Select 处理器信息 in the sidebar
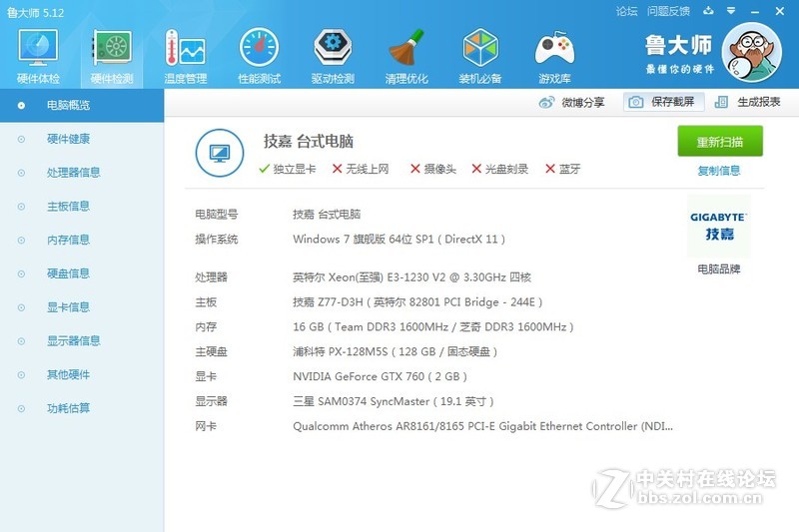Viewport: 799px width, 532px height. point(82,173)
